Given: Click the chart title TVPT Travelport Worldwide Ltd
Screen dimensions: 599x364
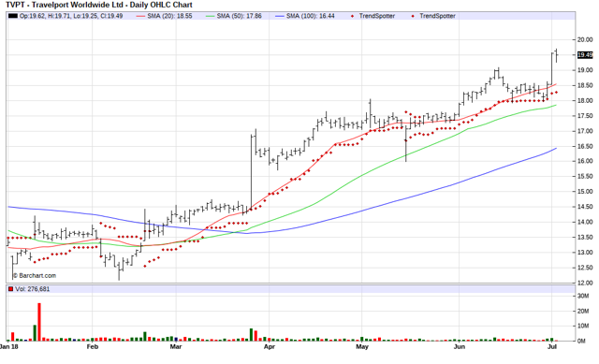Looking at the screenshot, I should (x=98, y=5).
